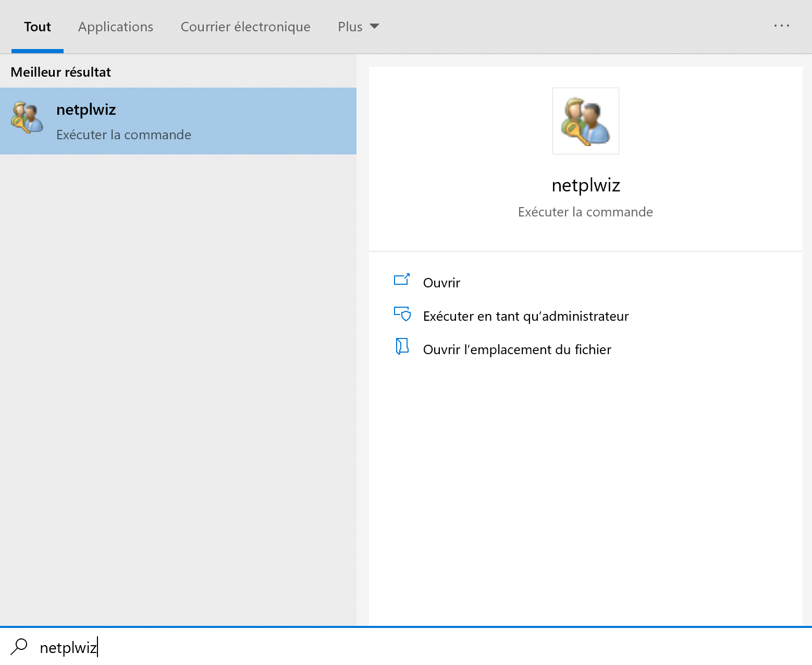Choose the Ouvrir action
The height and width of the screenshot is (665, 812).
[x=441, y=283]
